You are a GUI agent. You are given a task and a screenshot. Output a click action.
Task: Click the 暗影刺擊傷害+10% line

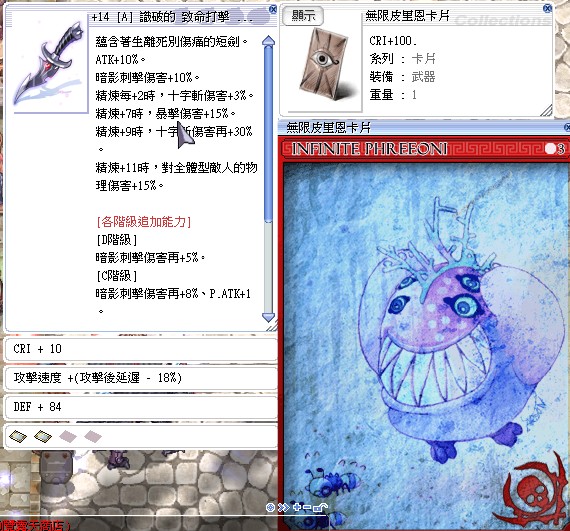click(148, 77)
